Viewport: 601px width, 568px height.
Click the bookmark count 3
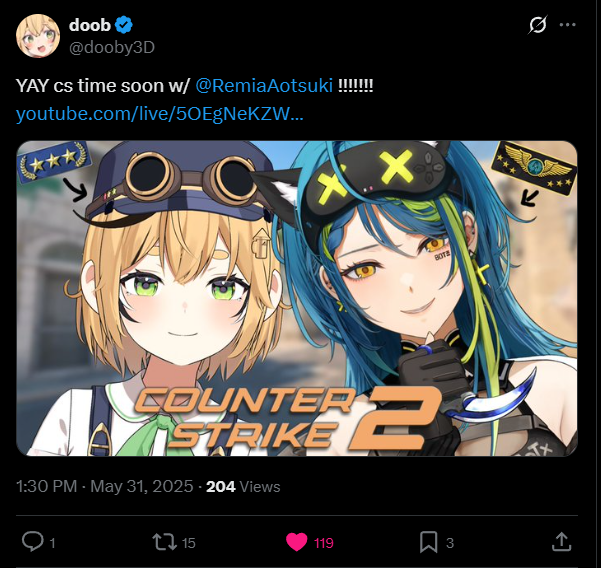click(450, 543)
